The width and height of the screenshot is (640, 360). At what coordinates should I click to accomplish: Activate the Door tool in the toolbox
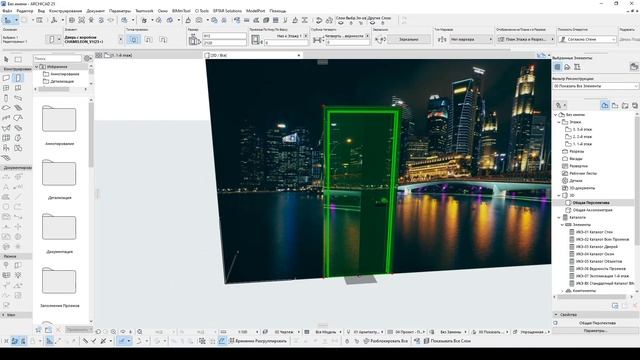pyautogui.click(x=18, y=78)
